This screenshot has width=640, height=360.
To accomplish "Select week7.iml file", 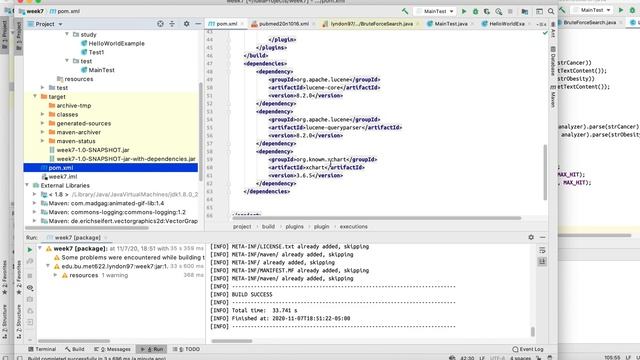I will [62, 177].
